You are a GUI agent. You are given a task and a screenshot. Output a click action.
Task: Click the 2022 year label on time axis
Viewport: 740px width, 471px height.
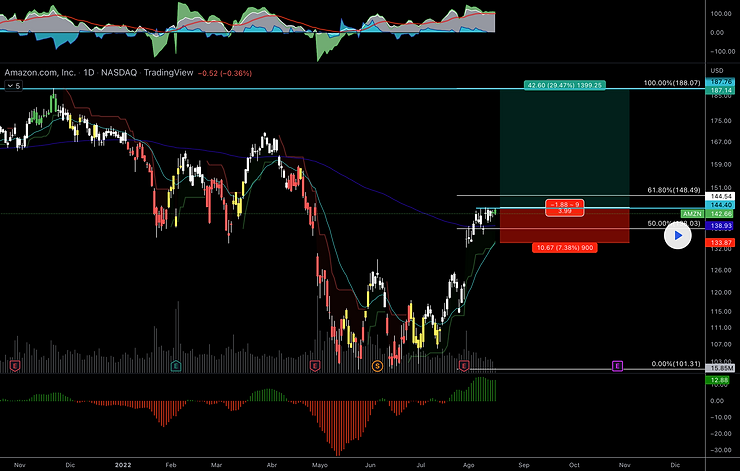click(x=123, y=465)
